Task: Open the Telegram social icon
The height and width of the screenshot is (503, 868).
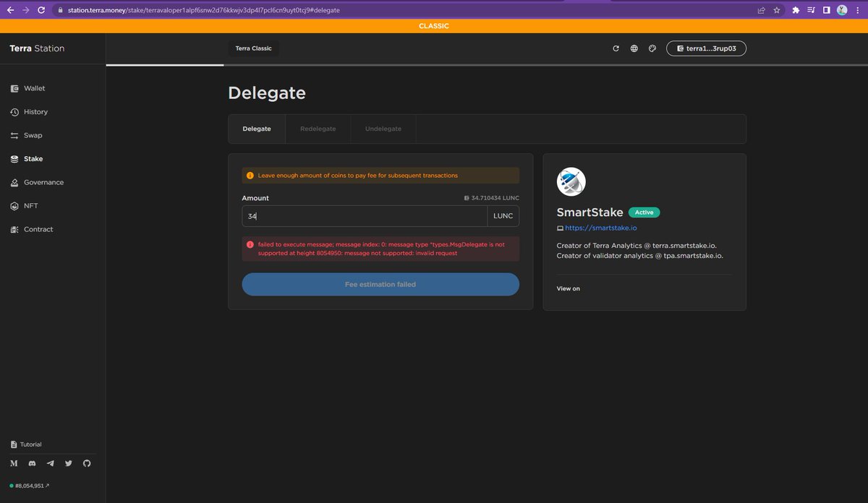Action: click(50, 463)
